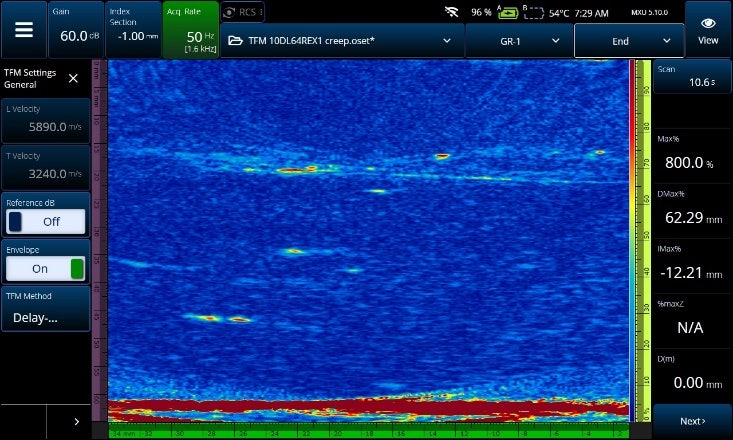Open the GR-1 group dropdown
This screenshot has width=733, height=440.
point(518,41)
